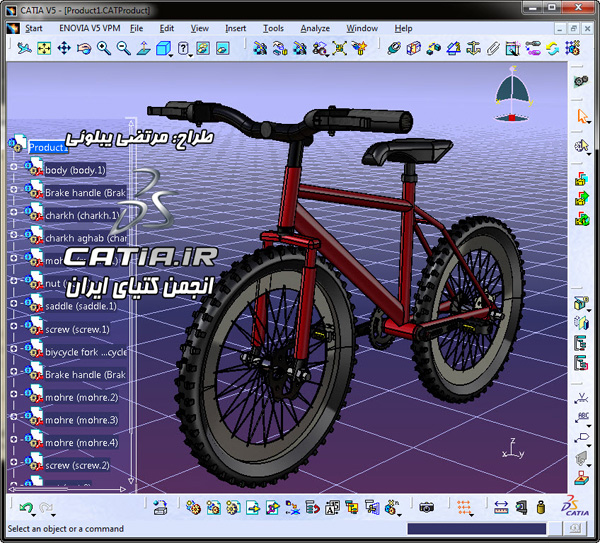Click the stamp icon at right toolbar bottom

[582, 477]
